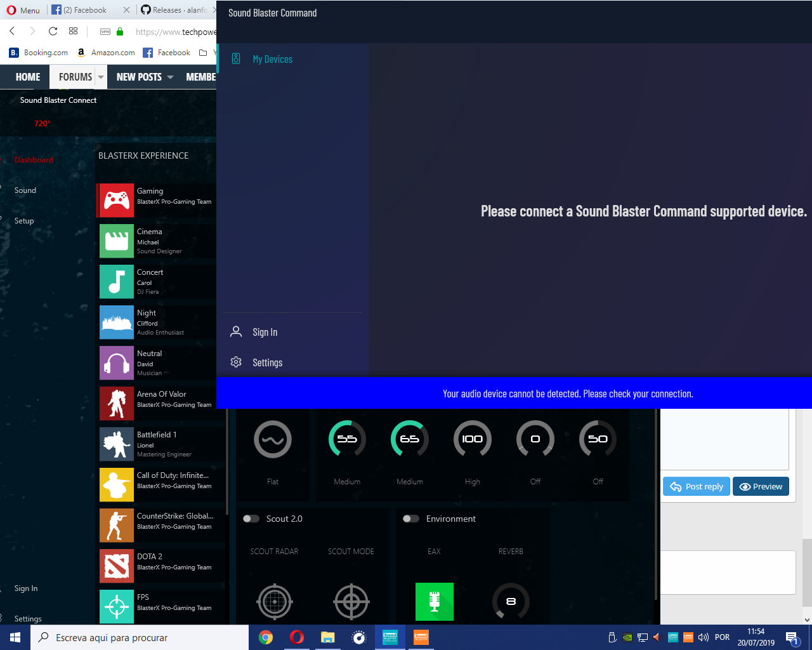Click the system volume tray icon

[704, 637]
